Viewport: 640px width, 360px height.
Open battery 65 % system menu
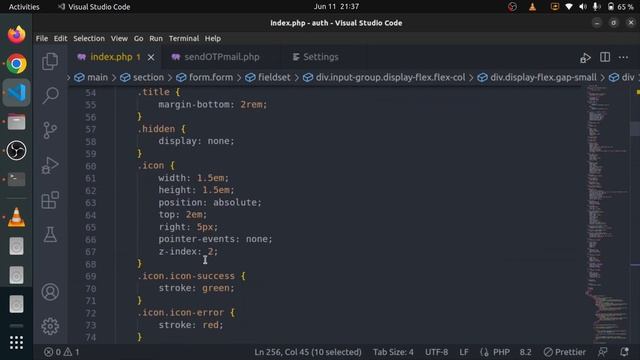[620, 7]
